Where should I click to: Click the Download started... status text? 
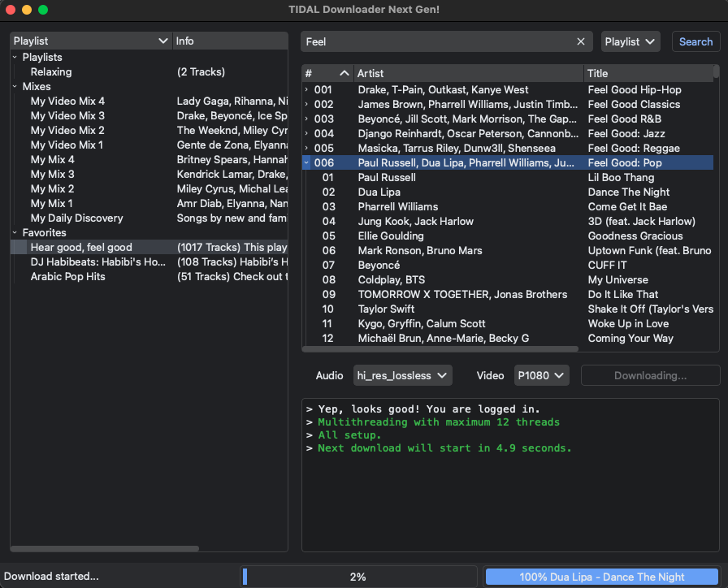click(51, 577)
